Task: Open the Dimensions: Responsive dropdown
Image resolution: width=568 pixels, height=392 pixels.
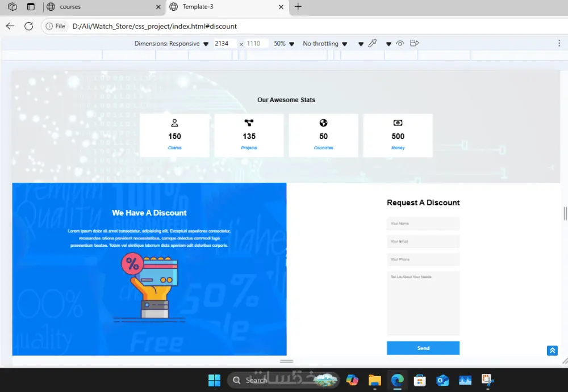Action: (172, 44)
